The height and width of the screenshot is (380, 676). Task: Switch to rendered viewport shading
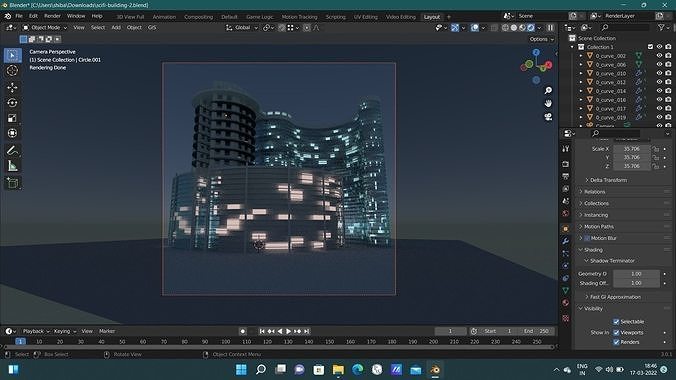point(531,28)
